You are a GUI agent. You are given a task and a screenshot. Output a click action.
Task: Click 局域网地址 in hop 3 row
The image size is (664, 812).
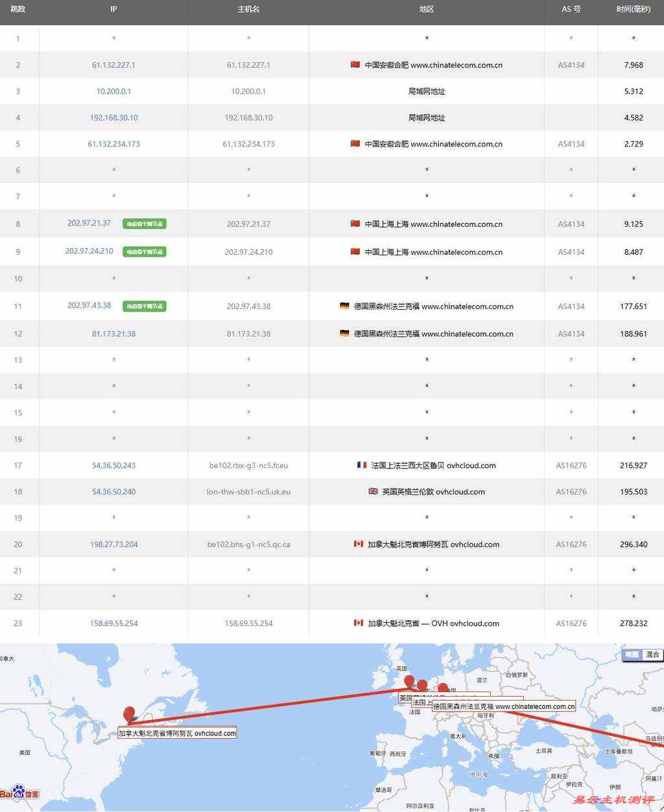point(426,91)
